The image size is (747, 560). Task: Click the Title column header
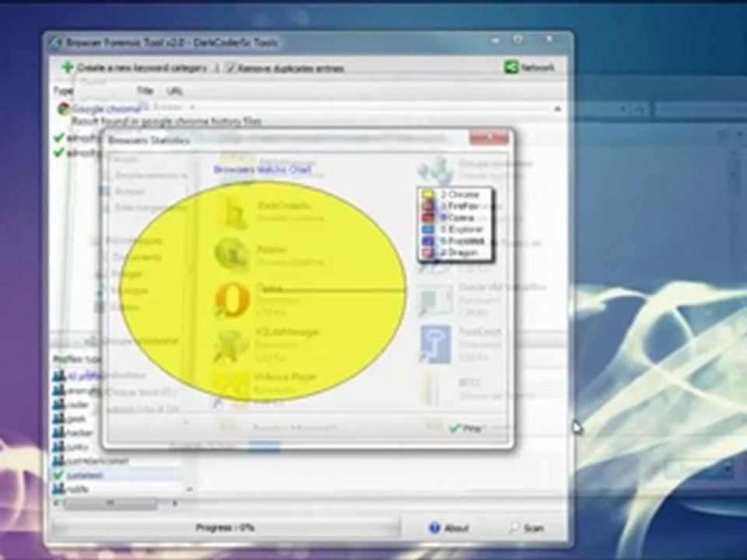pos(145,90)
